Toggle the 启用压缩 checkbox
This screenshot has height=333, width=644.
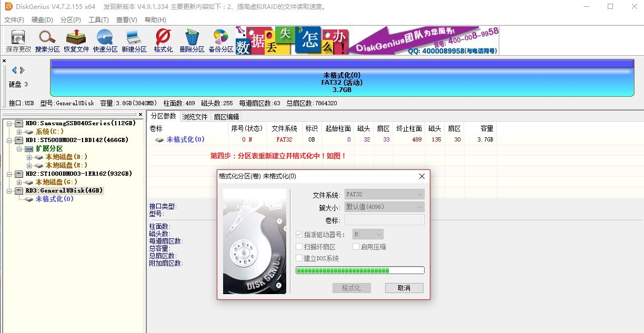tap(356, 246)
